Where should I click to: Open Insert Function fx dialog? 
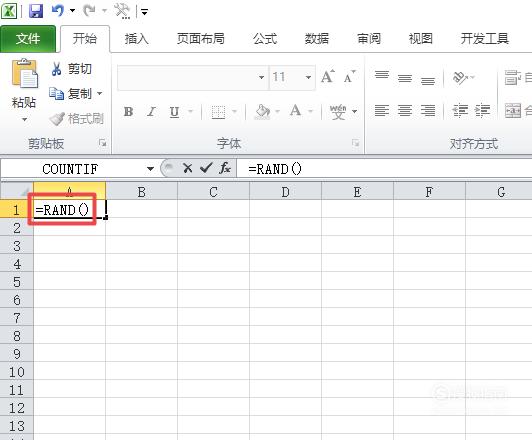[225, 168]
